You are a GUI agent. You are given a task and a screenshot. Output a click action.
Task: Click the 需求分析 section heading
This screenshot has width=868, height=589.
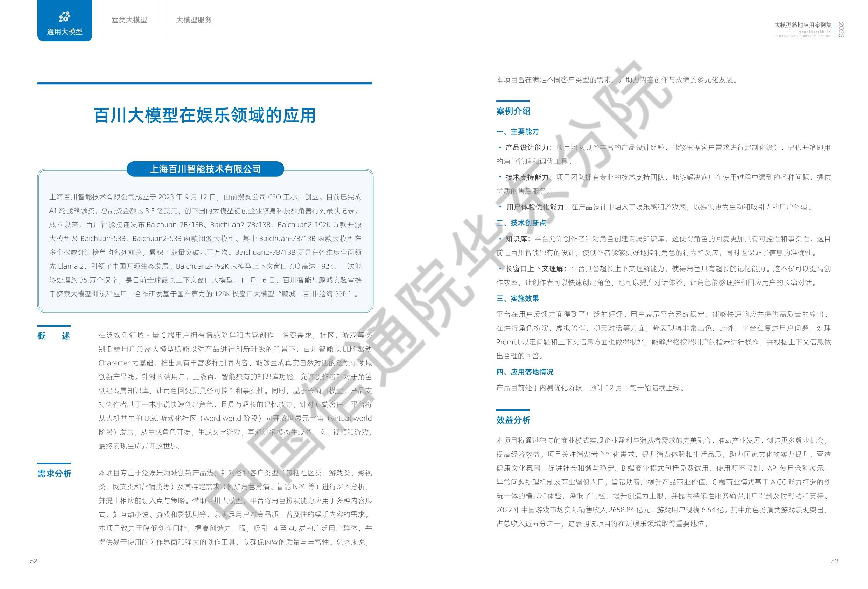click(x=54, y=473)
